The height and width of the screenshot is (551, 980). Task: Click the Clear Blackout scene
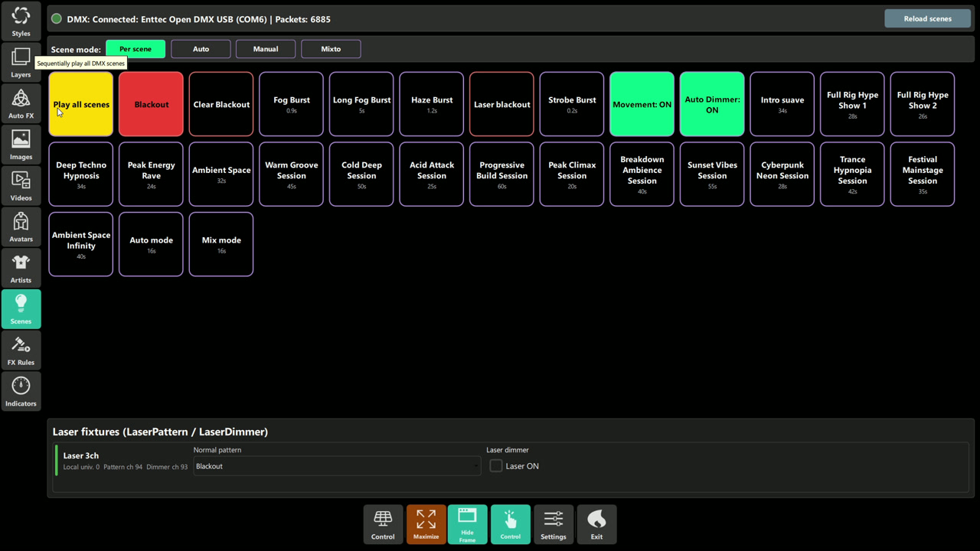221,104
